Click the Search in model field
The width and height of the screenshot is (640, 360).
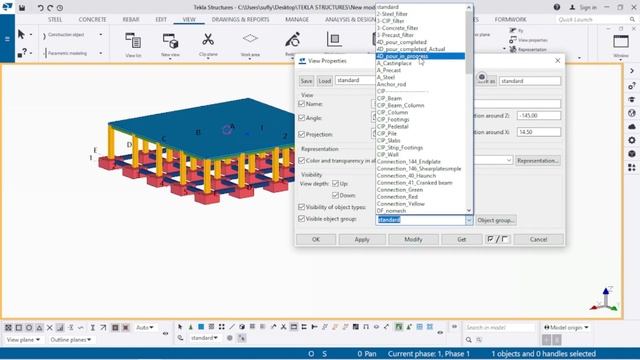tap(500, 327)
